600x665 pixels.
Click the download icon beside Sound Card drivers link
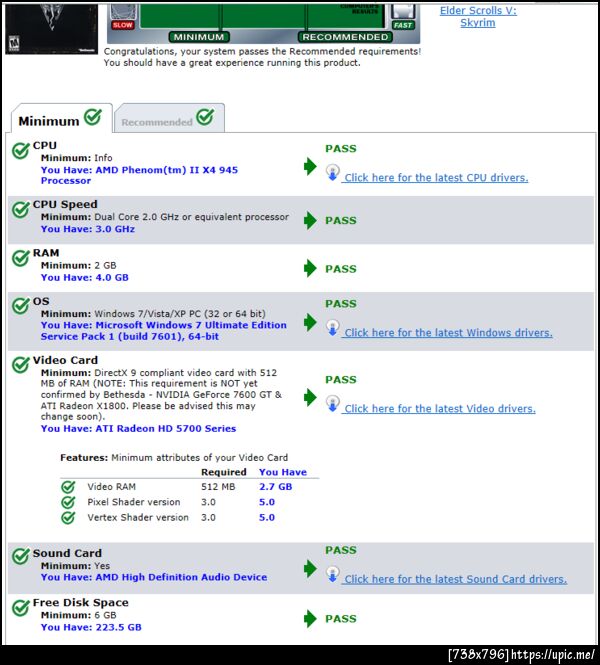coord(333,575)
